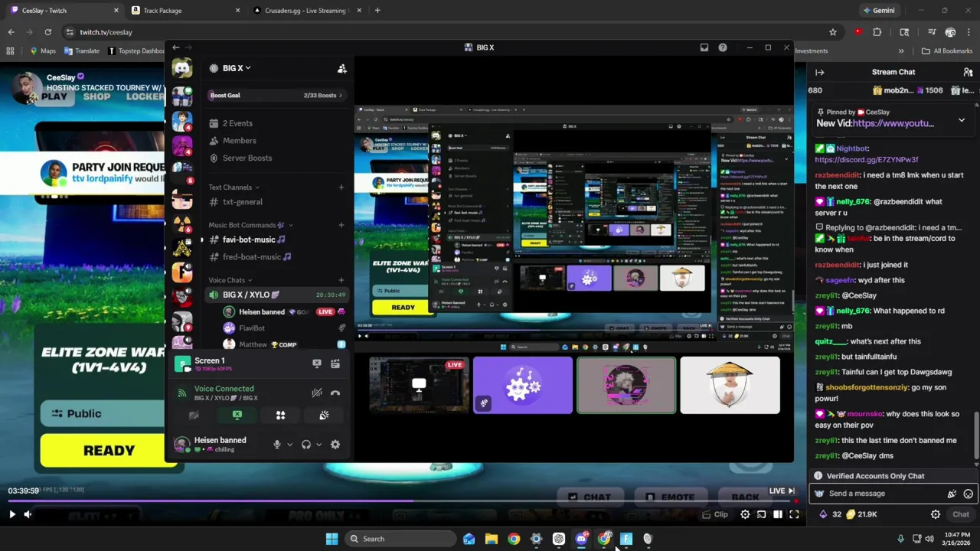Screen dimensions: 980x551
Task: Mute the Twitch player volume
Action: pos(28,515)
